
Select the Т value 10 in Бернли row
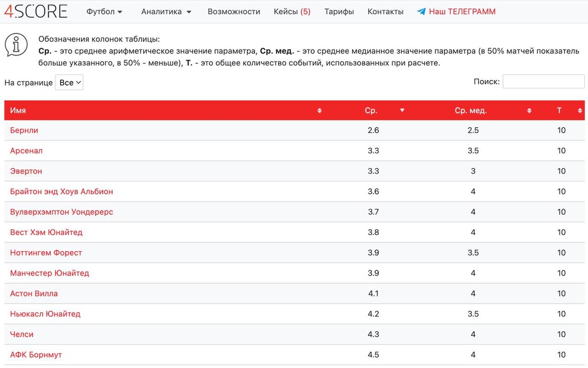562,131
